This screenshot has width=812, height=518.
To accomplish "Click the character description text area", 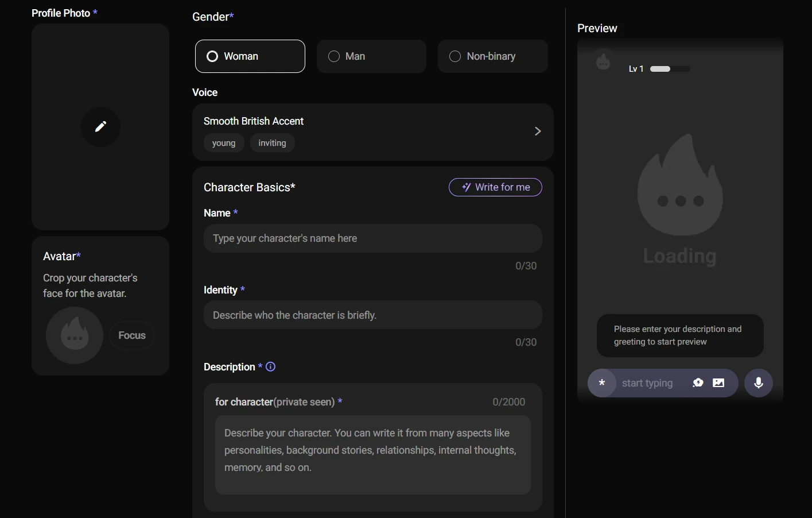I will (372, 454).
